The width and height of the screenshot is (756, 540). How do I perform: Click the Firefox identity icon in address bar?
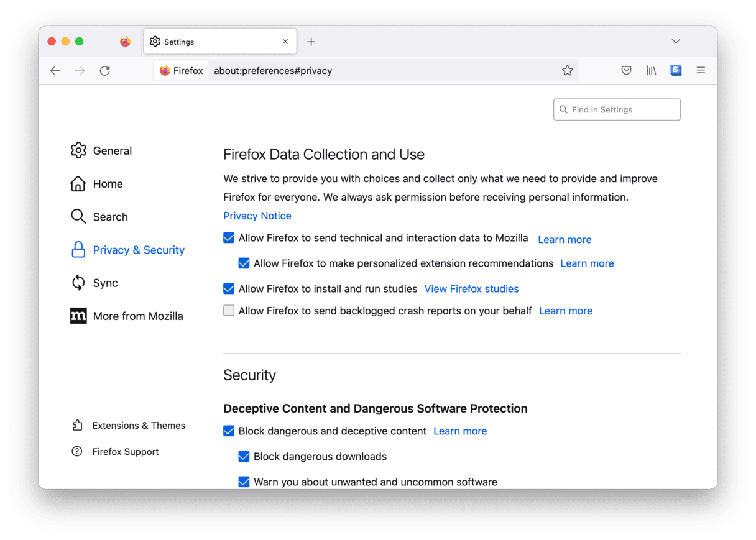tap(165, 71)
